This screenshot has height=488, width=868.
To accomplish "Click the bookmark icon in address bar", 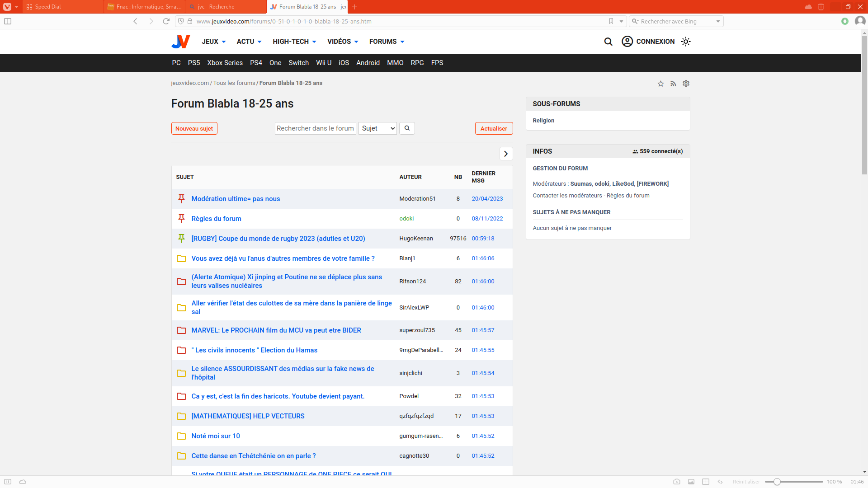I will click(x=611, y=21).
